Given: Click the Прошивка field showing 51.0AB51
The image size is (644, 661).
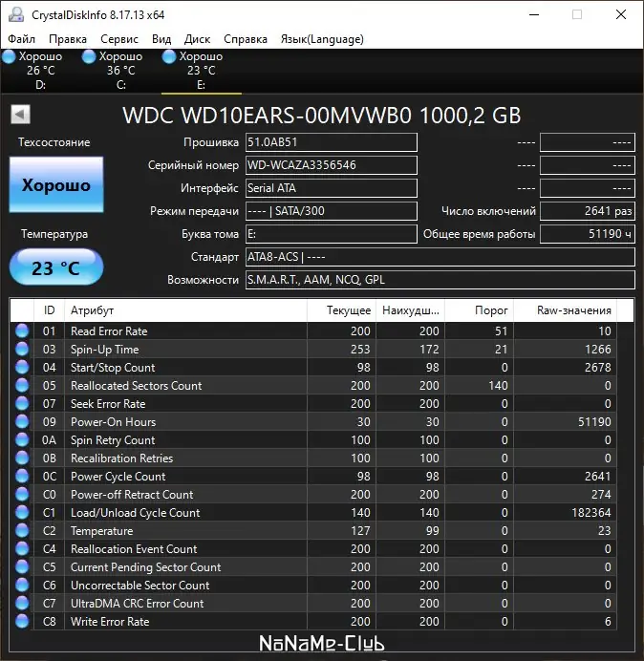Looking at the screenshot, I should [332, 142].
